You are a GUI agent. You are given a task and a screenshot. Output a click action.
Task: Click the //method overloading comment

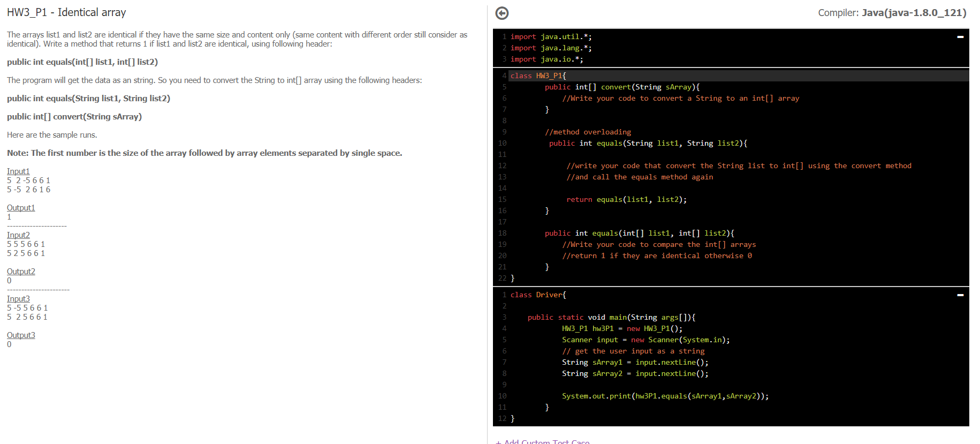(588, 132)
